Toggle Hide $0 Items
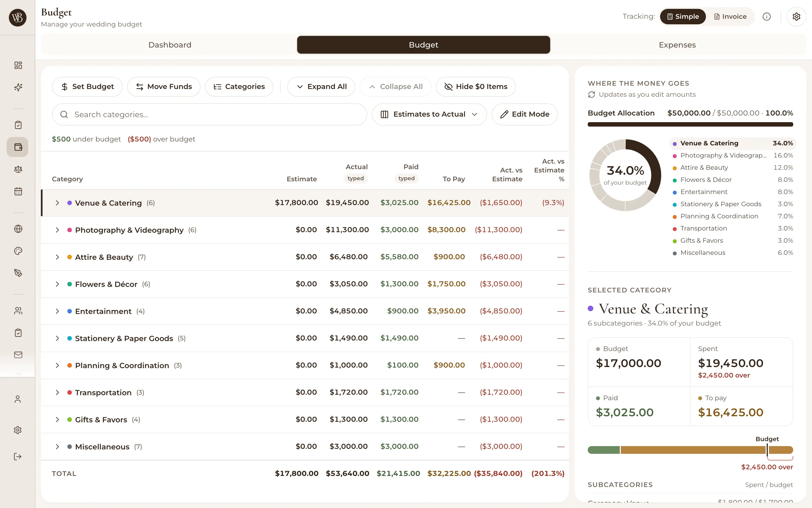812x508 pixels. 476,87
